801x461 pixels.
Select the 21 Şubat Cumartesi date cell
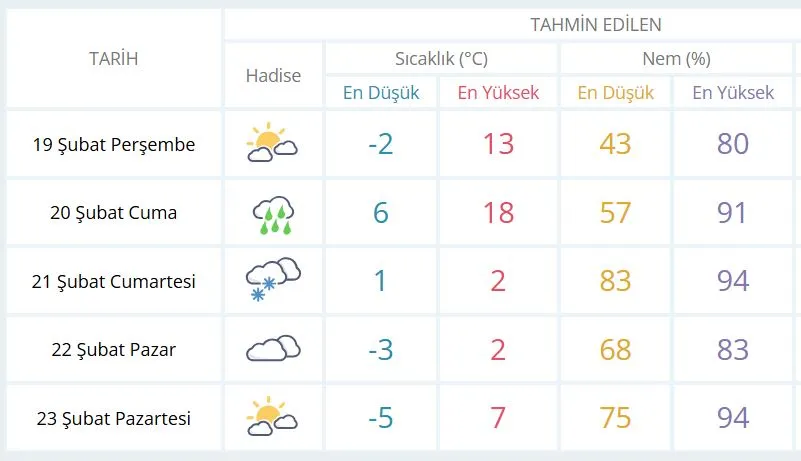(113, 281)
